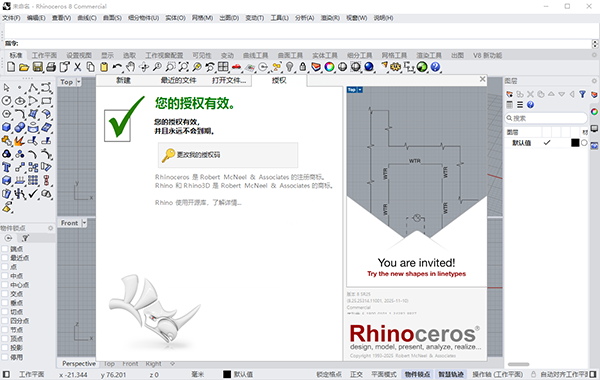Screen dimensions: 600x380
Task: Click the status bar black layer swatch
Action: pyautogui.click(x=227, y=374)
